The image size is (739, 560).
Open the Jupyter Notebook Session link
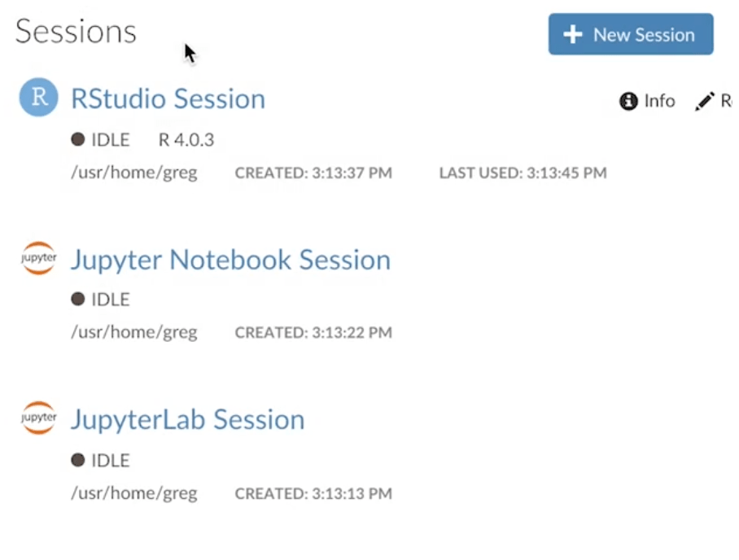pos(230,260)
